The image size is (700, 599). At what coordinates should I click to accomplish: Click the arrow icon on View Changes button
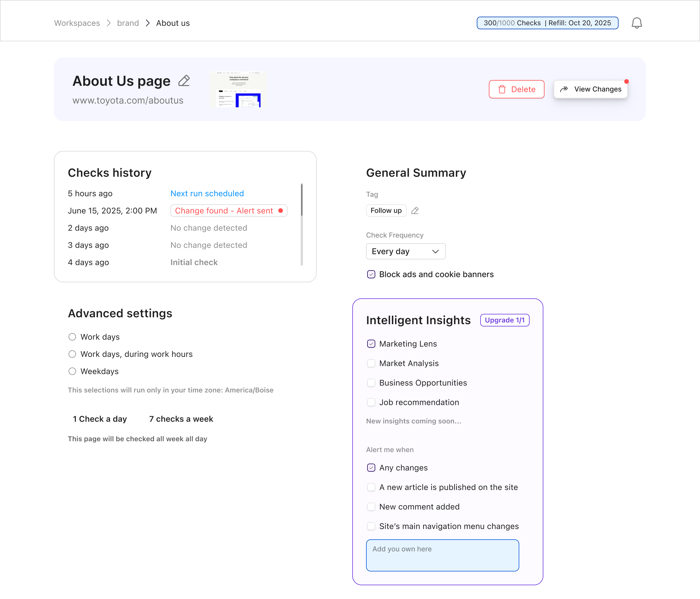click(564, 89)
